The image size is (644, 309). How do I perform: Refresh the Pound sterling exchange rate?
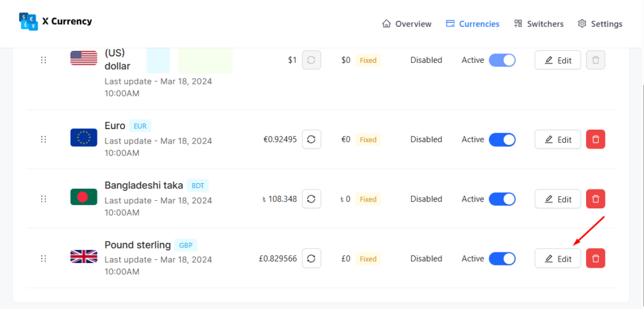[x=311, y=258]
